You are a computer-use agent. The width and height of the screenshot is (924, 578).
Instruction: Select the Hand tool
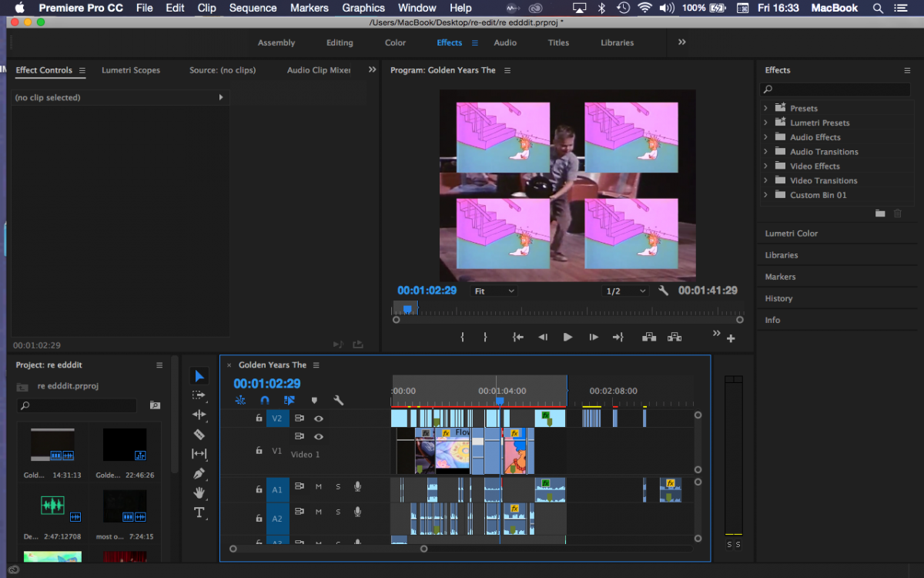(x=199, y=493)
